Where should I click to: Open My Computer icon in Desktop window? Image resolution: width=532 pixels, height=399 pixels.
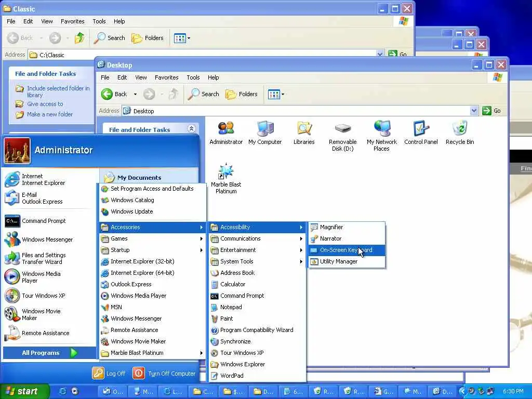pyautogui.click(x=265, y=132)
